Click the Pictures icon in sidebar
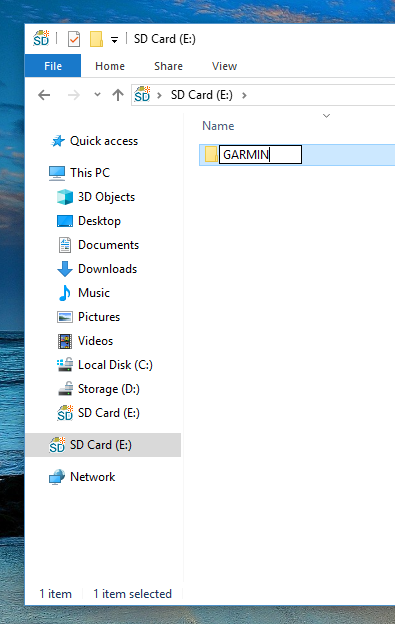This screenshot has height=624, width=395. [65, 317]
